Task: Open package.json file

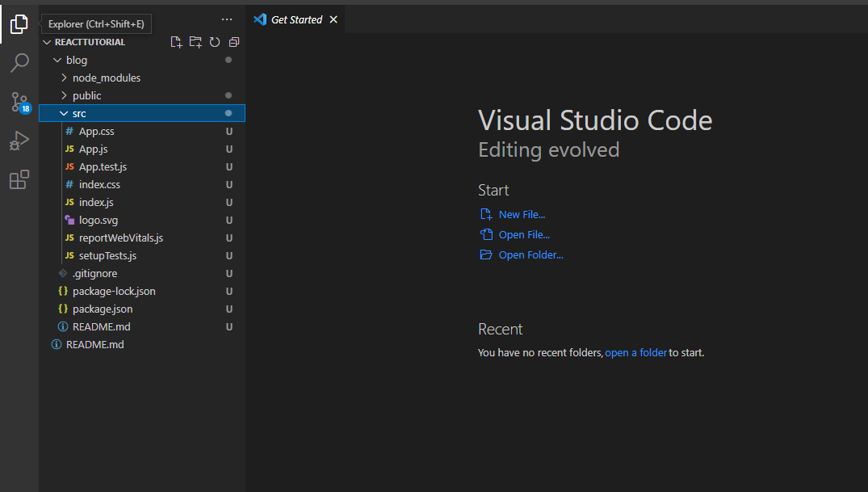Action: [142, 309]
